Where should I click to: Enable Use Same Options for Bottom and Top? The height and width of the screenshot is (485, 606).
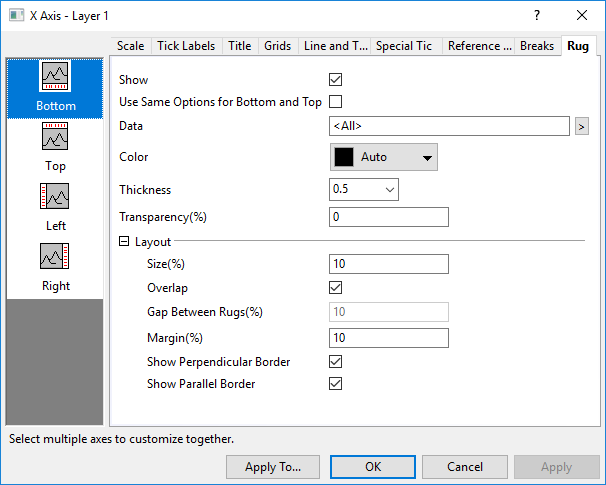pyautogui.click(x=336, y=101)
